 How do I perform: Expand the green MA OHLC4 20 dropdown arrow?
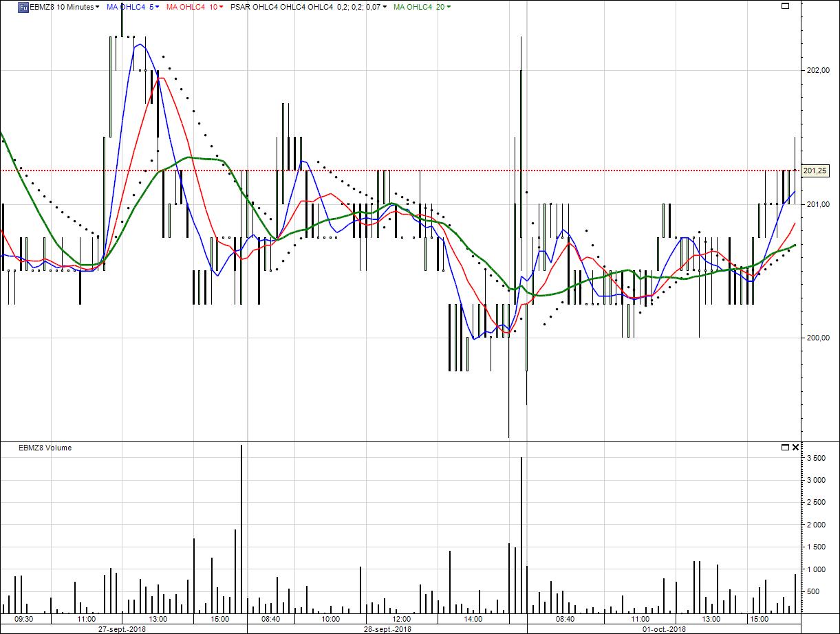(x=449, y=7)
